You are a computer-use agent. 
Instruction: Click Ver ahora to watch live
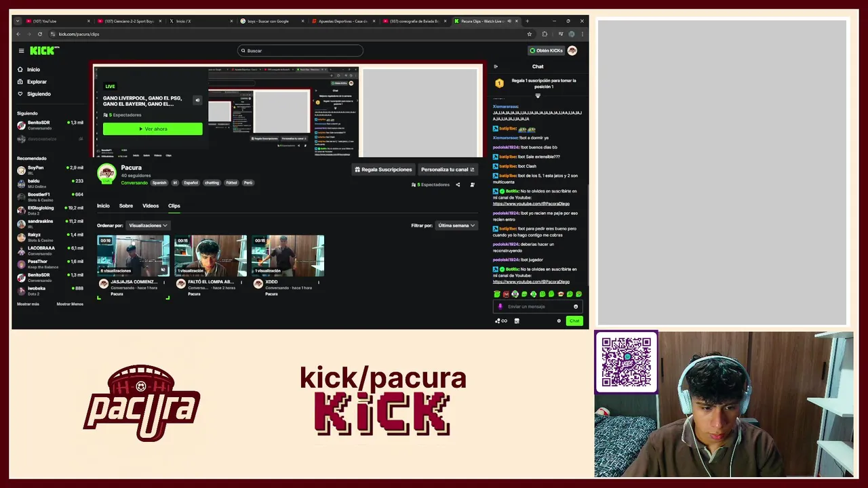coord(153,129)
